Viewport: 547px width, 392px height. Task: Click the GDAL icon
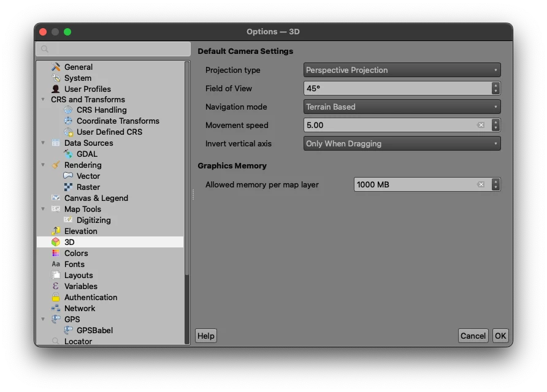coord(69,154)
